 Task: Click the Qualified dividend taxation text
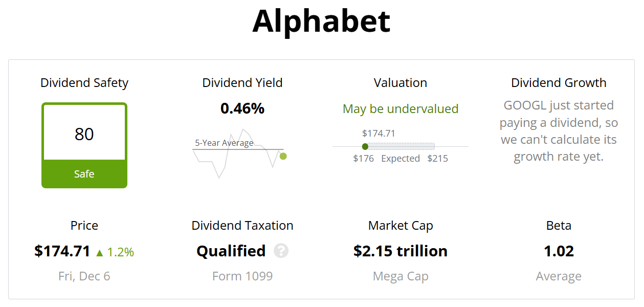231,251
